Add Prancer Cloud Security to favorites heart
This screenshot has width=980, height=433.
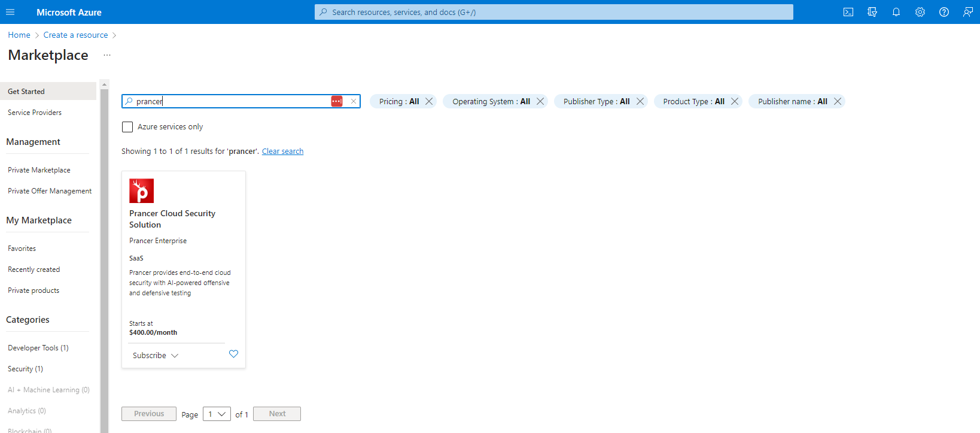point(234,354)
